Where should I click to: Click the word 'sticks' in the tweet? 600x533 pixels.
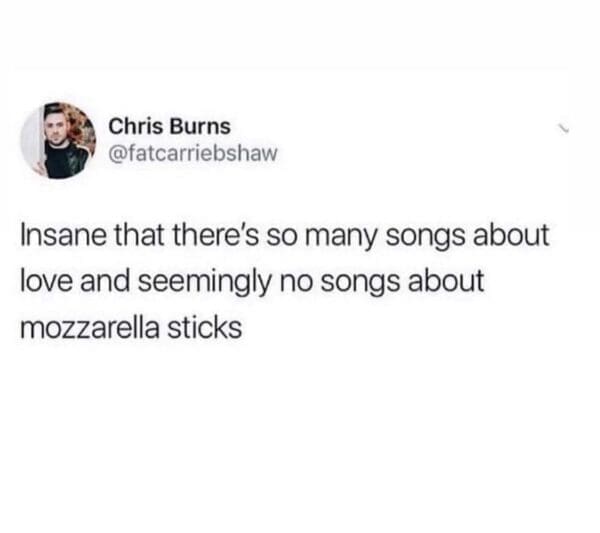pos(205,328)
